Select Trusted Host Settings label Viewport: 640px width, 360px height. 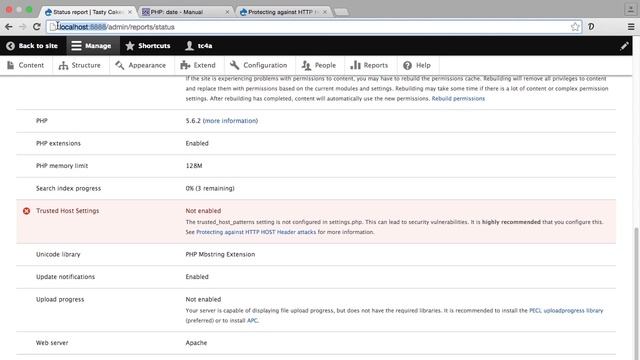[67, 211]
